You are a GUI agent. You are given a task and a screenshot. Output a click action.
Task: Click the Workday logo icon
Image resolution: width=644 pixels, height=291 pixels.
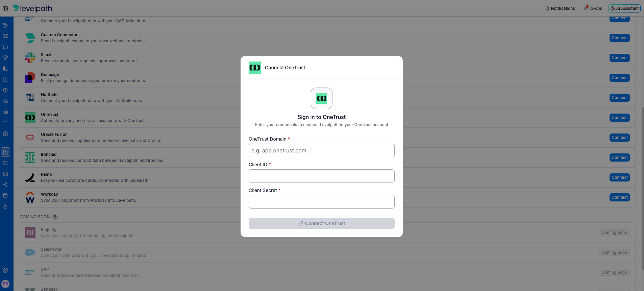click(30, 197)
